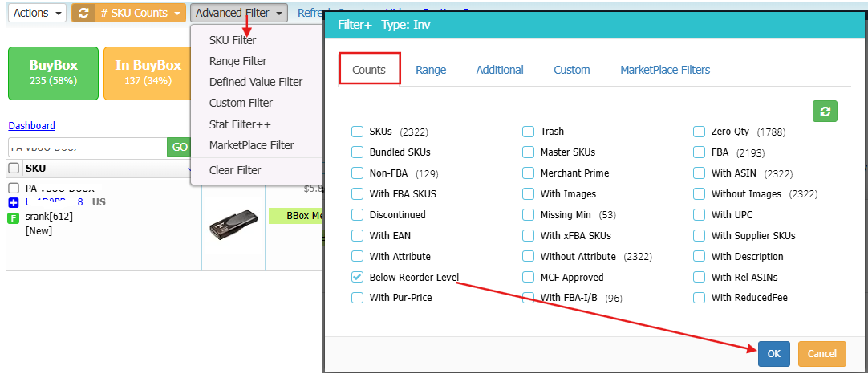The image size is (868, 374).
Task: Switch to the Range tab
Action: coord(431,70)
